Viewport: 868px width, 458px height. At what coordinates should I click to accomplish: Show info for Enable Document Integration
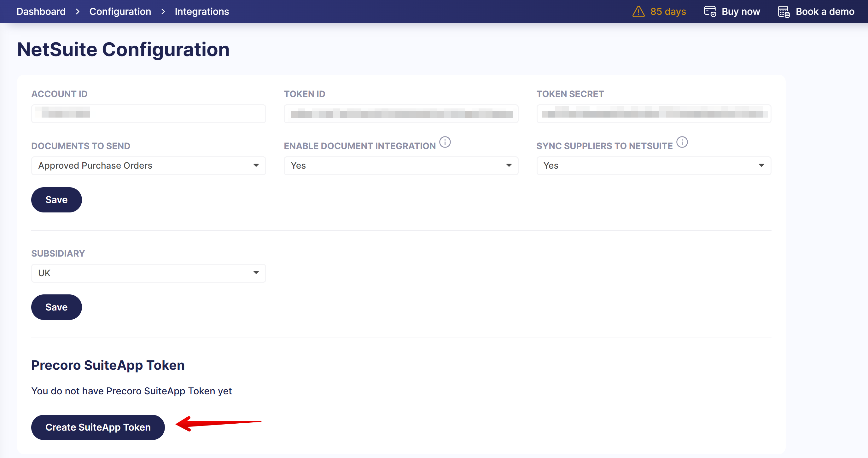tap(445, 142)
